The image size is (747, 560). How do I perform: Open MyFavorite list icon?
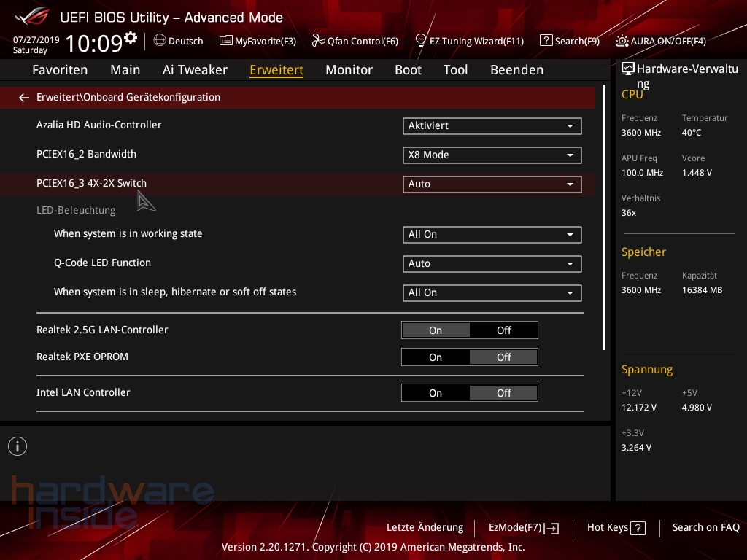(x=226, y=41)
